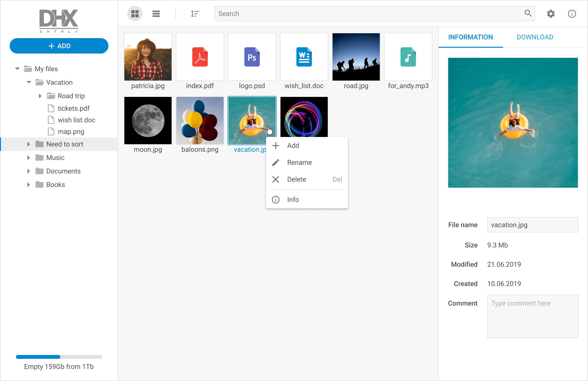Open the settings gear

551,14
